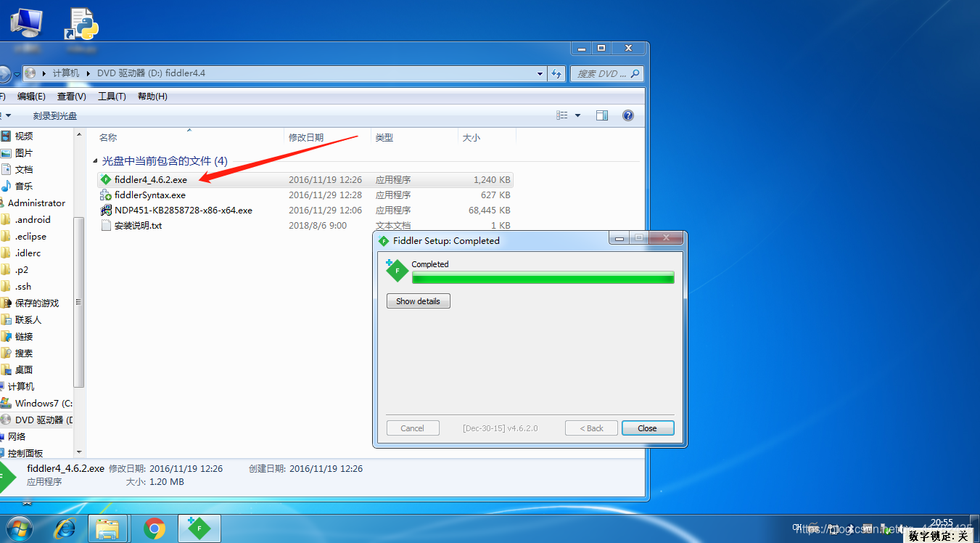Open the 帮助(H) menu
Image resolution: width=980 pixels, height=543 pixels.
(x=152, y=96)
